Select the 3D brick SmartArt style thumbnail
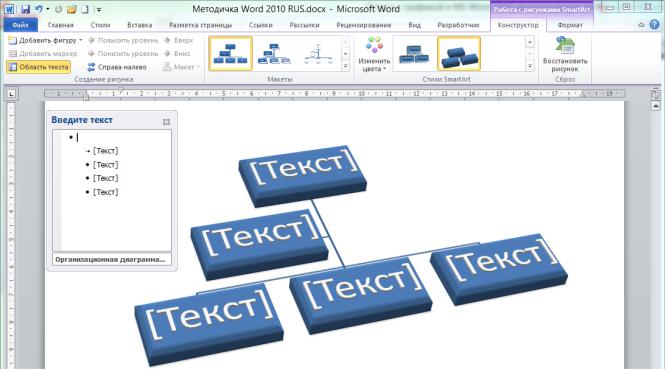This screenshot has height=369, width=665. (459, 54)
